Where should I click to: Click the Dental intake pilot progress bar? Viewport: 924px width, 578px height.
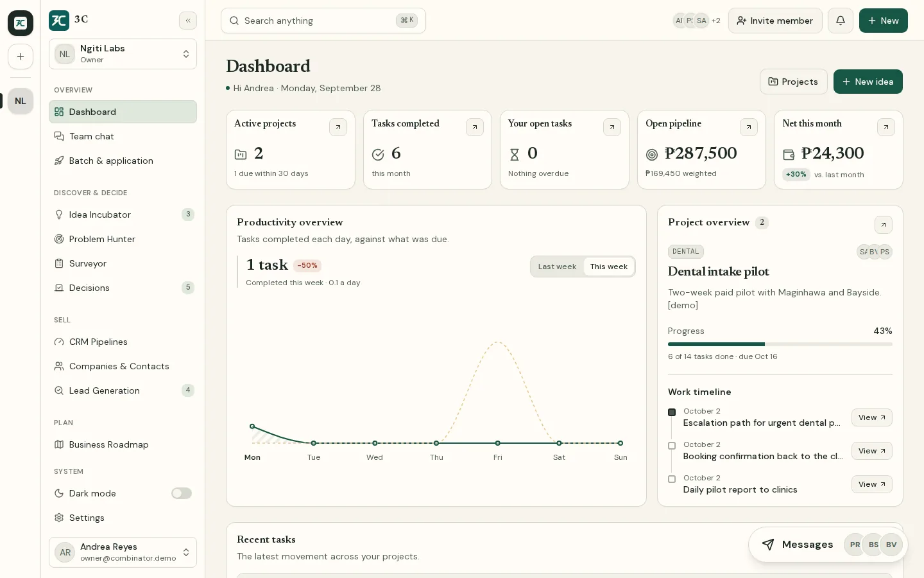click(780, 344)
